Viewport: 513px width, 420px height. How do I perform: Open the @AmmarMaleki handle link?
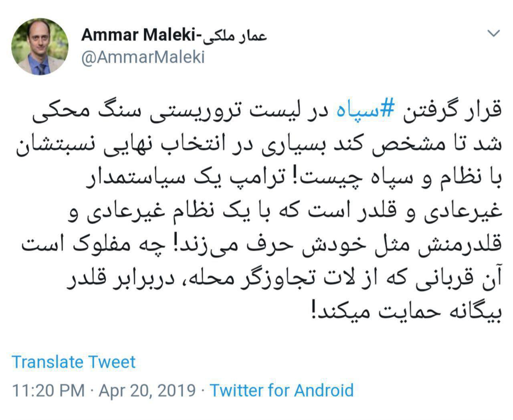pos(143,57)
